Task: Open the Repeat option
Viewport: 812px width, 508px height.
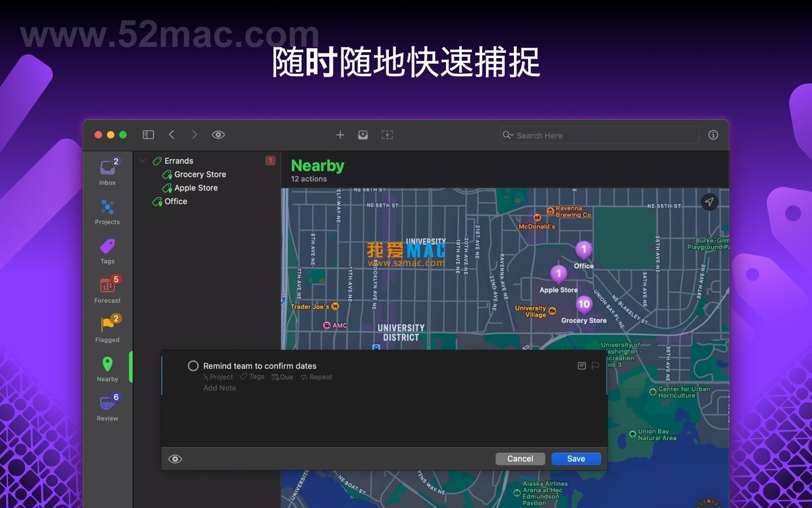Action: click(x=316, y=377)
